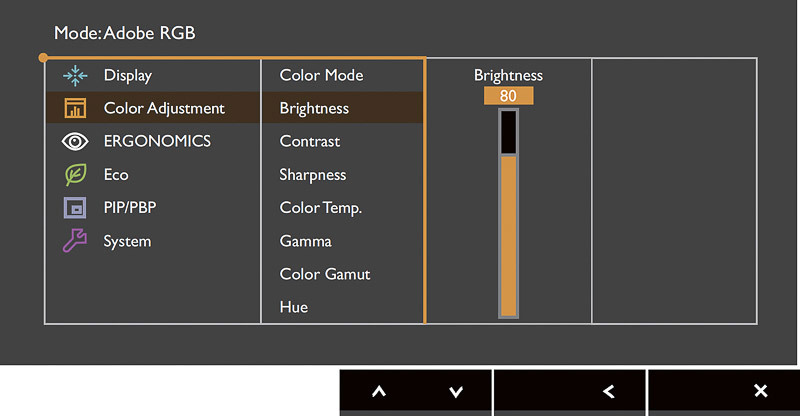Select the ERGONOMICS menu label
Viewport: 800px width, 416px height.
coord(157,141)
